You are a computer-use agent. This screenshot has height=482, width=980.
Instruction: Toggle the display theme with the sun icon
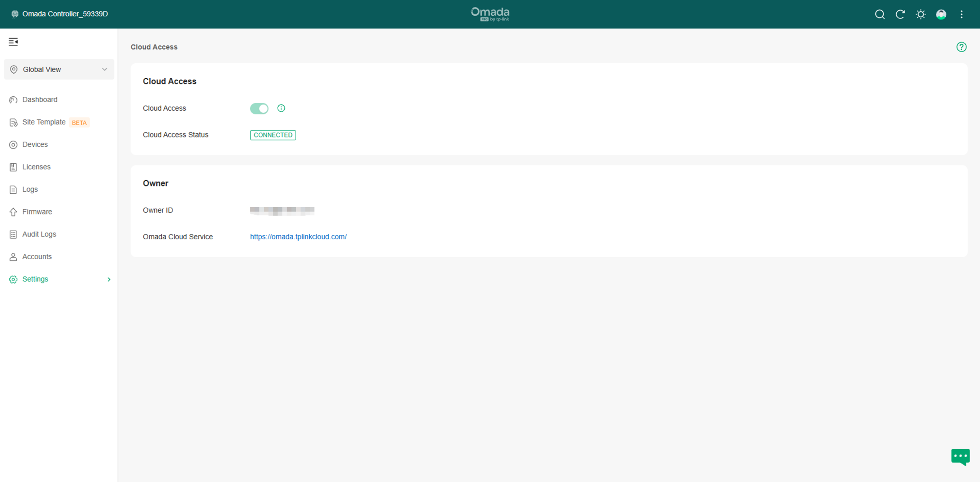coord(921,14)
